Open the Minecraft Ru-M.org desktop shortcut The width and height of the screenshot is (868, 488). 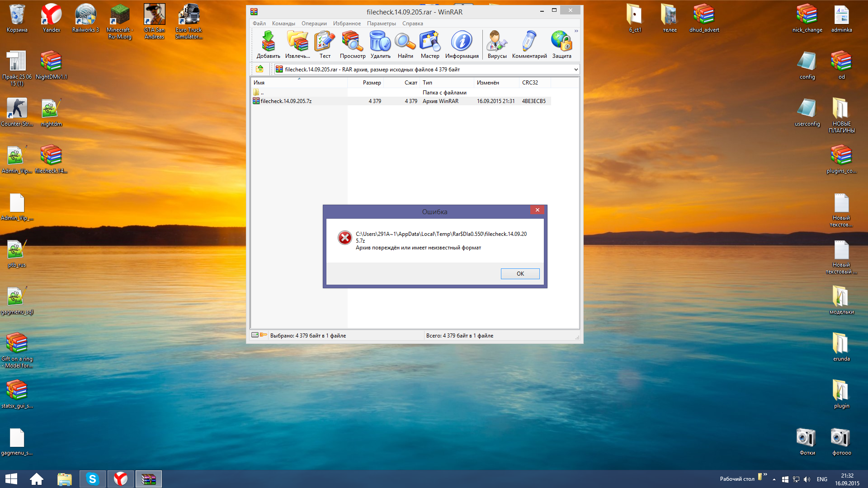pyautogui.click(x=120, y=22)
